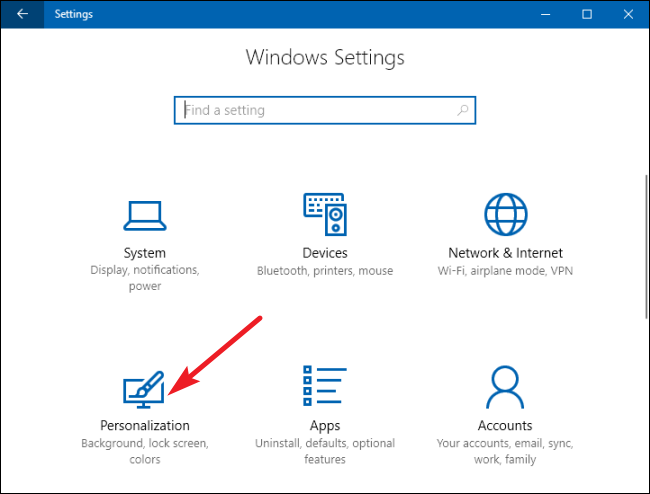650x494 pixels.
Task: Click the vertical scrollbar thumb
Action: 646,247
